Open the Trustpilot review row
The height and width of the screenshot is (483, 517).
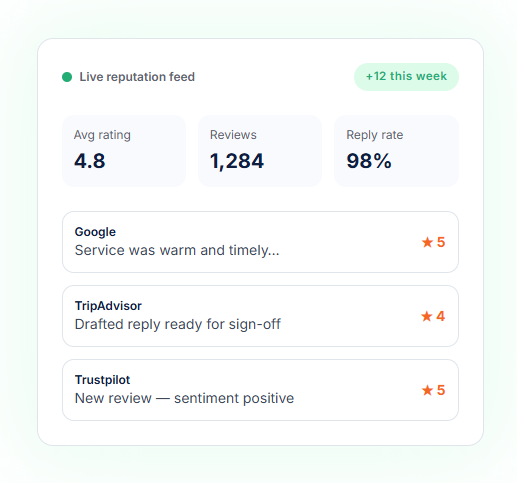[260, 390]
